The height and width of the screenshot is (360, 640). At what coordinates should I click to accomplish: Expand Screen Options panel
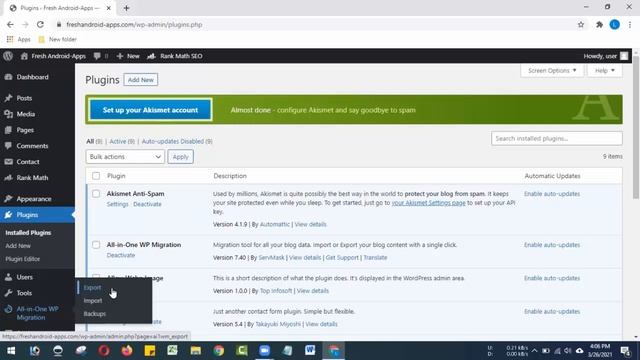click(x=552, y=71)
